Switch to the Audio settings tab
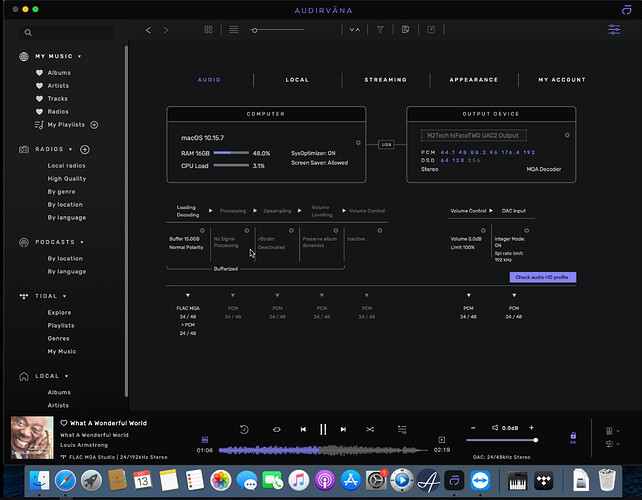This screenshot has height=500, width=642. pos(209,80)
